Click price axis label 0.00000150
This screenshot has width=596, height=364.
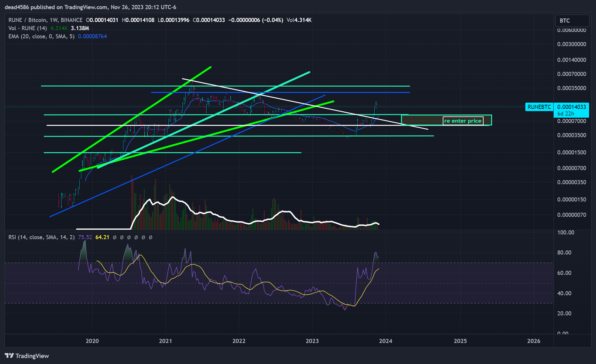[x=572, y=200]
